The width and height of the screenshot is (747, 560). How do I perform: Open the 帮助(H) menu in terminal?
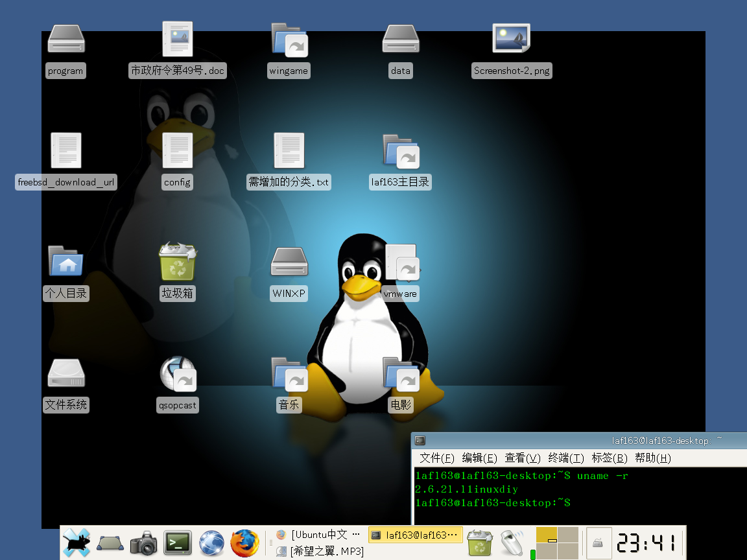coord(653,458)
